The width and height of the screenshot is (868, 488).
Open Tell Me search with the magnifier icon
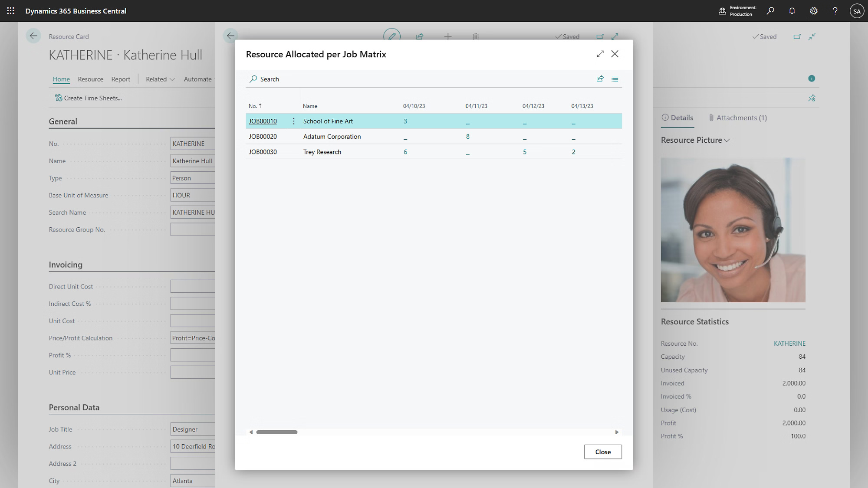click(x=770, y=11)
